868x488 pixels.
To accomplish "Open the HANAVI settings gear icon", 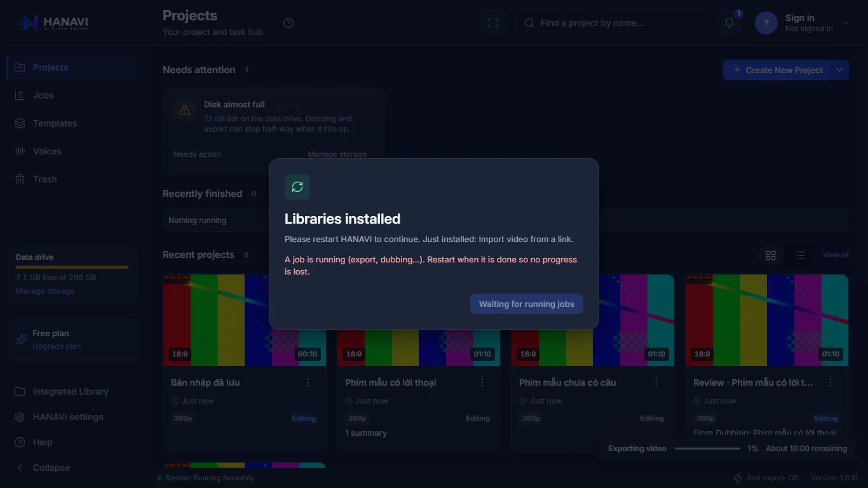I will click(20, 417).
